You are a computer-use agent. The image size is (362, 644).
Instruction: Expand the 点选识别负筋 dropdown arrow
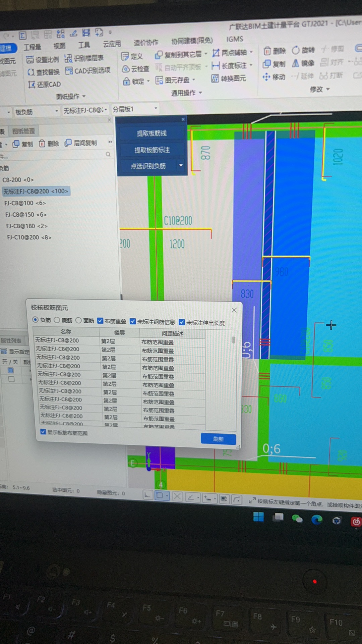tap(181, 165)
